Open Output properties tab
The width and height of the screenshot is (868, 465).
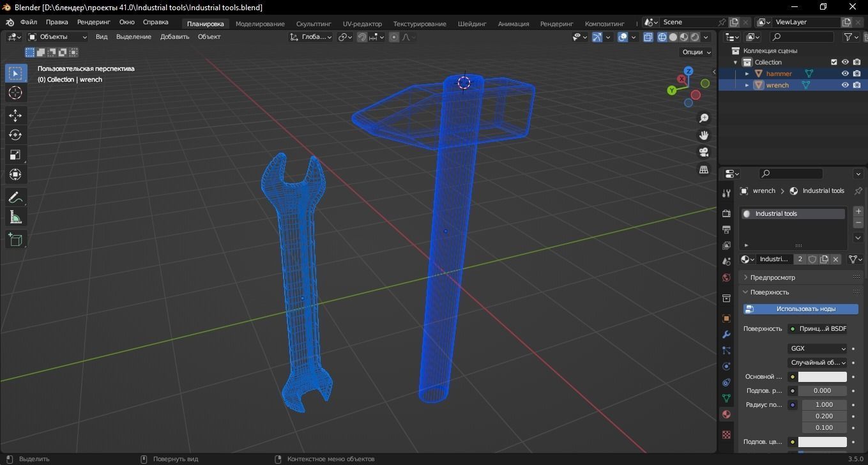[726, 229]
